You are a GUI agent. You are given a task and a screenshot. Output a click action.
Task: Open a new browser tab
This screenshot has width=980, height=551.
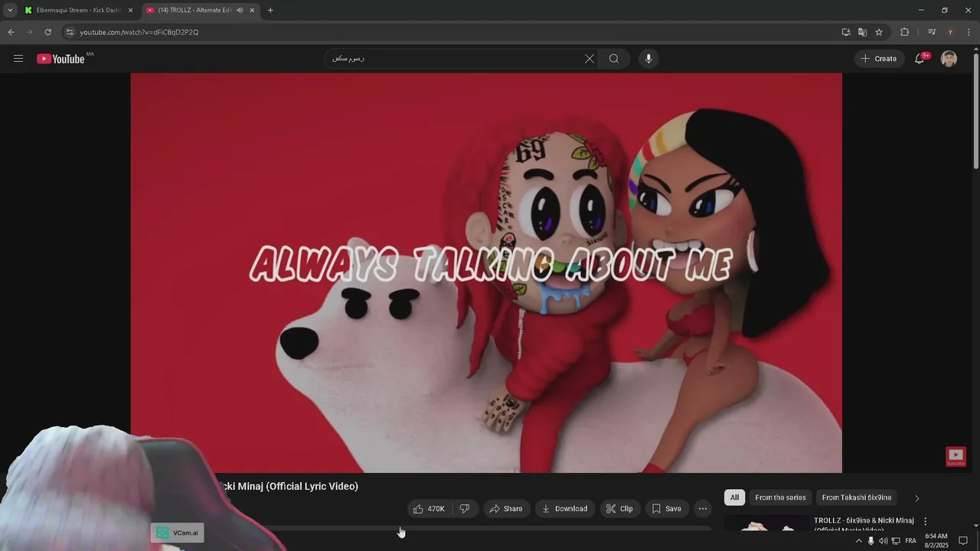pos(270,10)
